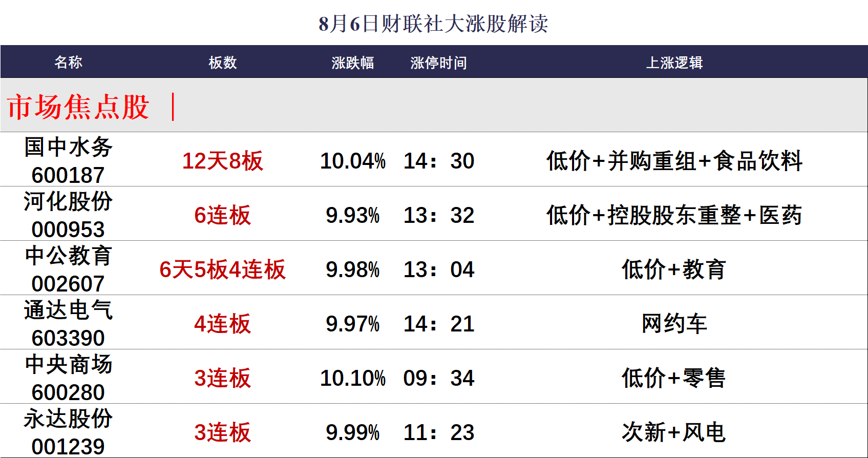Image resolution: width=868 pixels, height=458 pixels.
Task: Select the 上涨逻辑 column header
Action: point(674,63)
